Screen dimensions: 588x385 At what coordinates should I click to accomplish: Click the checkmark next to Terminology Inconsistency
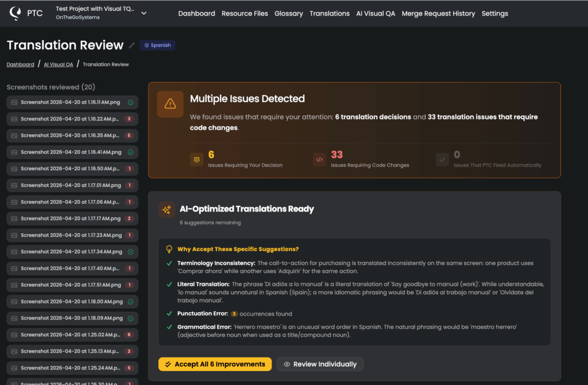(x=169, y=263)
